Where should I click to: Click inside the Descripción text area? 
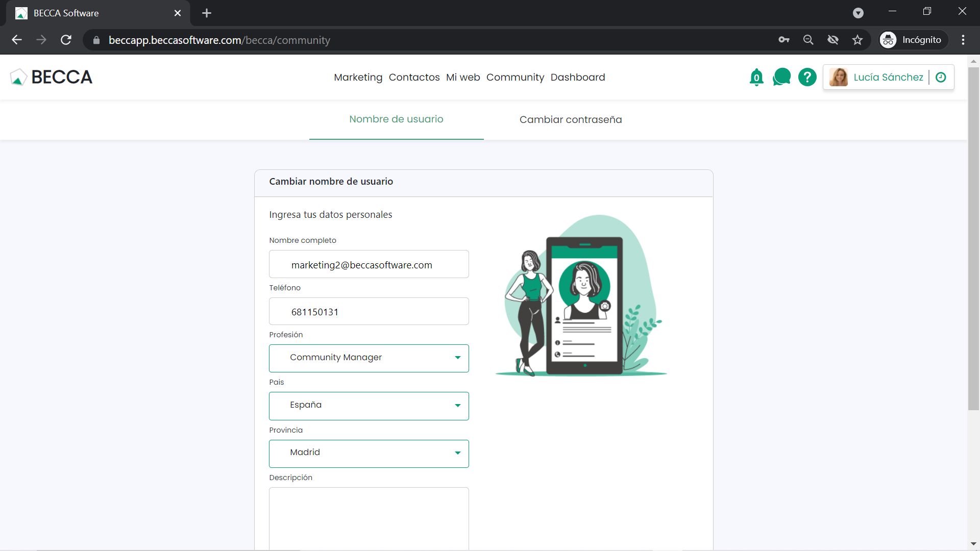369,518
